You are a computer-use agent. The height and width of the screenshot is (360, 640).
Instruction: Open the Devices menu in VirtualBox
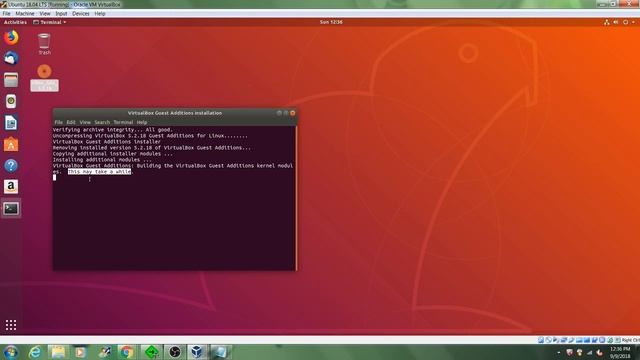pos(81,13)
